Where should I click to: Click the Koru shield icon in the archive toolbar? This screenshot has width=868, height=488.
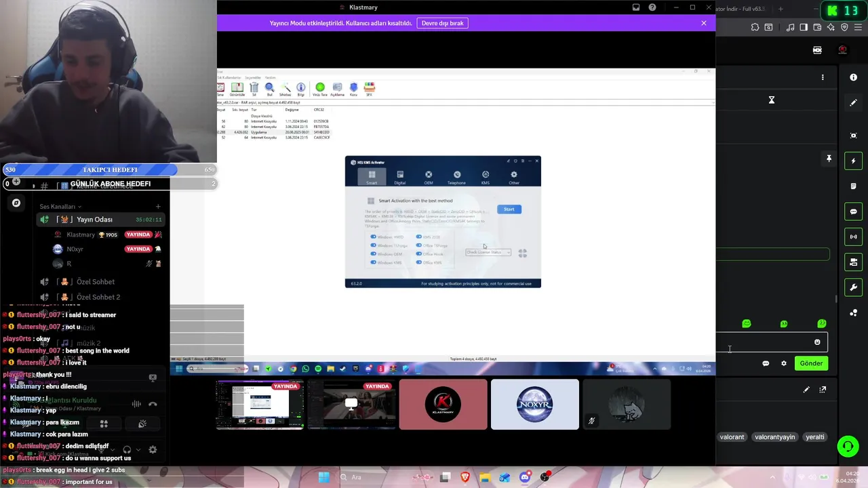[x=353, y=89]
